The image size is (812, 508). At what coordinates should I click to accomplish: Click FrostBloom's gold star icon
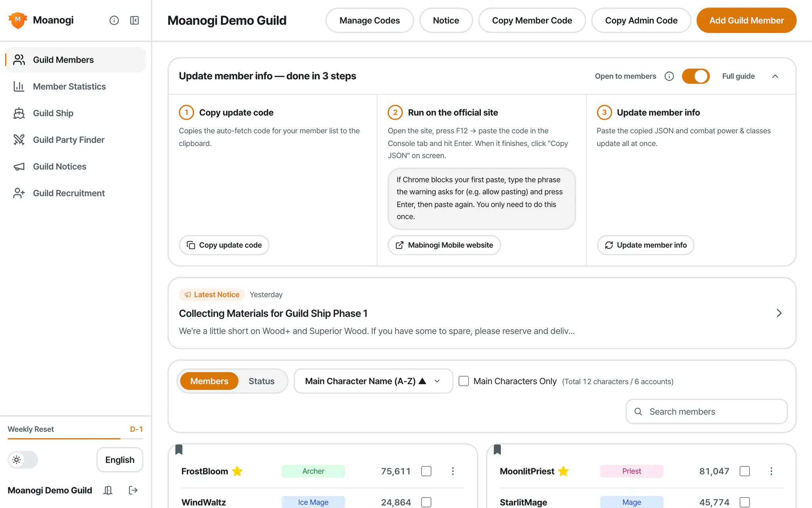click(237, 471)
